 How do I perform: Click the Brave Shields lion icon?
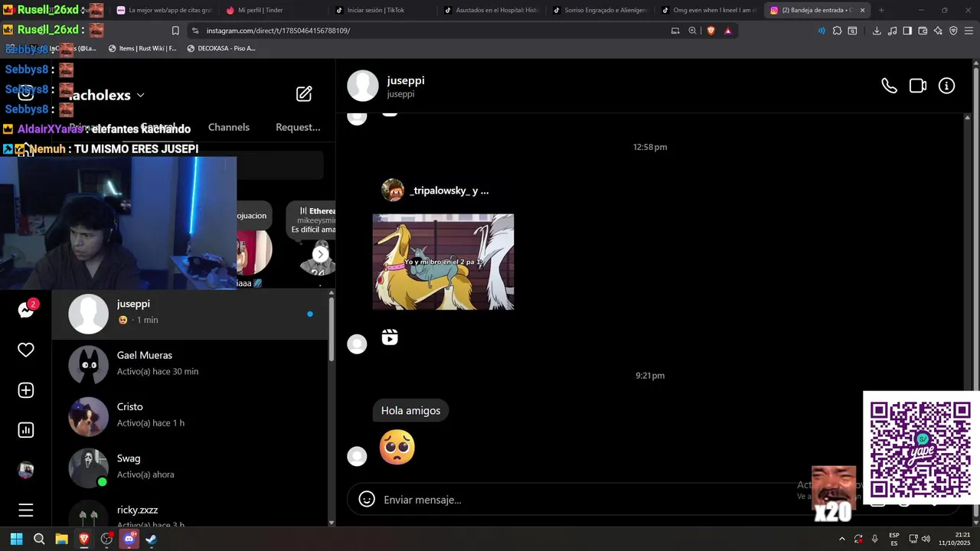tap(711, 31)
